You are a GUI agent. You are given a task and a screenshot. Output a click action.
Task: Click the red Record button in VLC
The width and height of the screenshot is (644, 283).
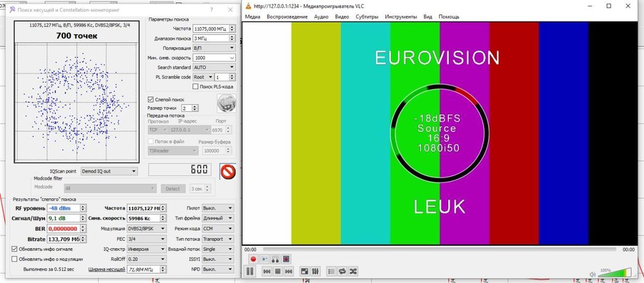click(x=253, y=258)
